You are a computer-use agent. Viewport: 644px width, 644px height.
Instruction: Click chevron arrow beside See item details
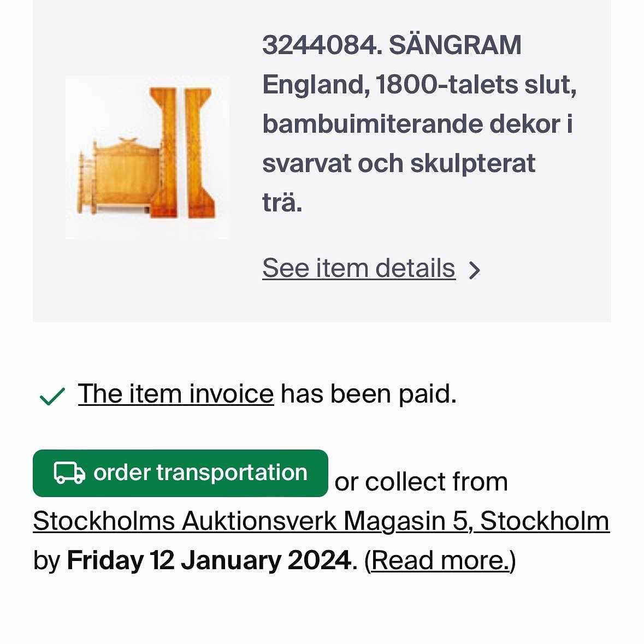coord(475,270)
